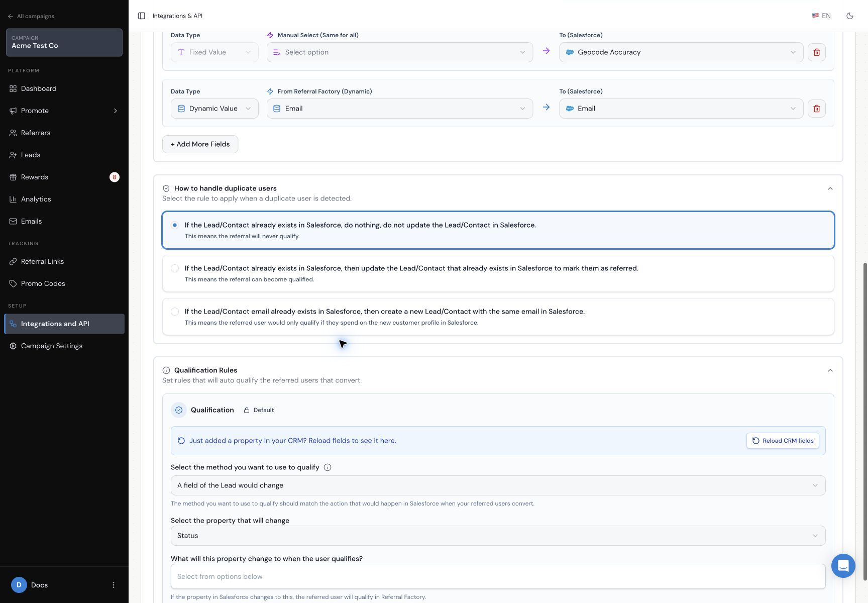Go to Referrers page
This screenshot has width=868, height=603.
[x=64, y=133]
